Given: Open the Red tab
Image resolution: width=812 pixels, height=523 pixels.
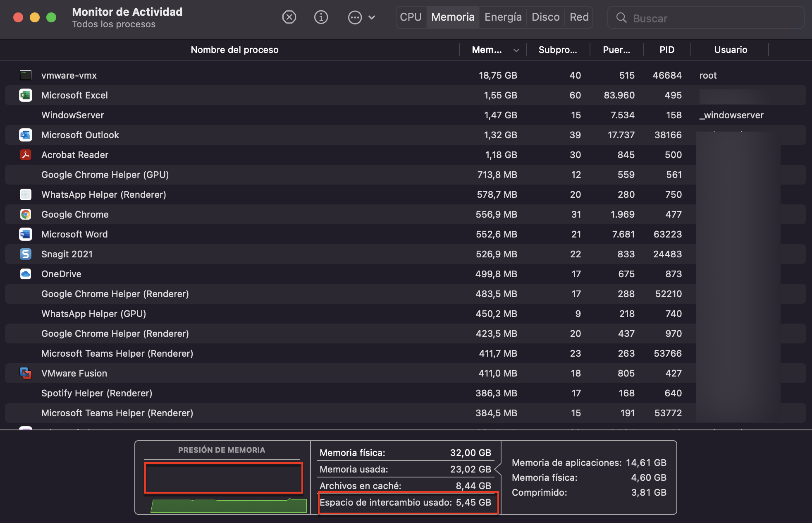Looking at the screenshot, I should point(579,17).
